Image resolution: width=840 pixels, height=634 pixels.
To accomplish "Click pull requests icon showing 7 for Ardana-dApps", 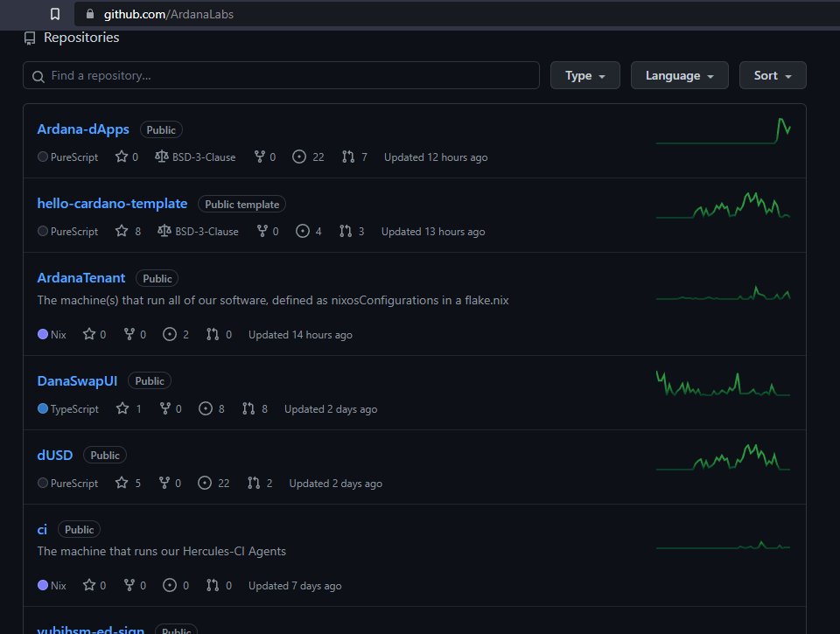I will (x=348, y=157).
